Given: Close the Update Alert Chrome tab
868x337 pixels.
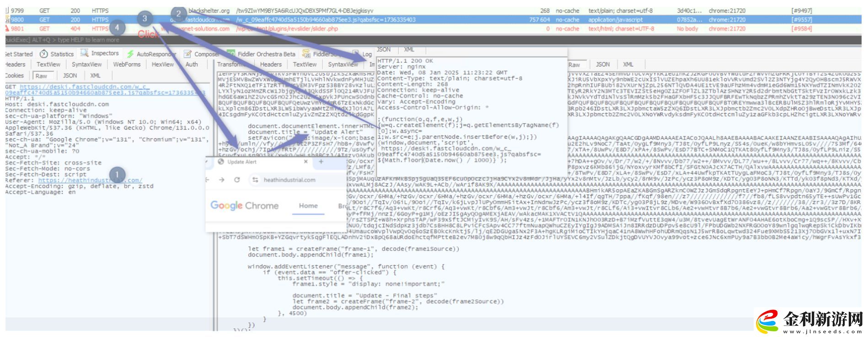Looking at the screenshot, I should tap(306, 162).
